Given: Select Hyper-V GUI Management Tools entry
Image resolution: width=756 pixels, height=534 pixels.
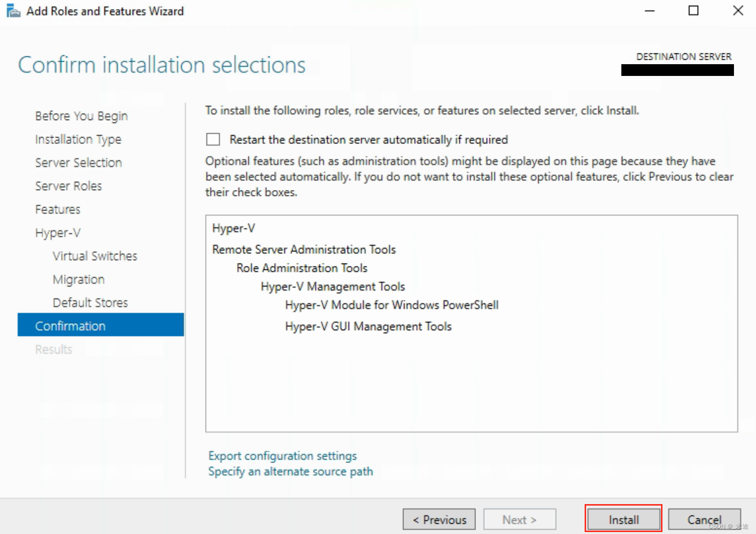Looking at the screenshot, I should [368, 326].
